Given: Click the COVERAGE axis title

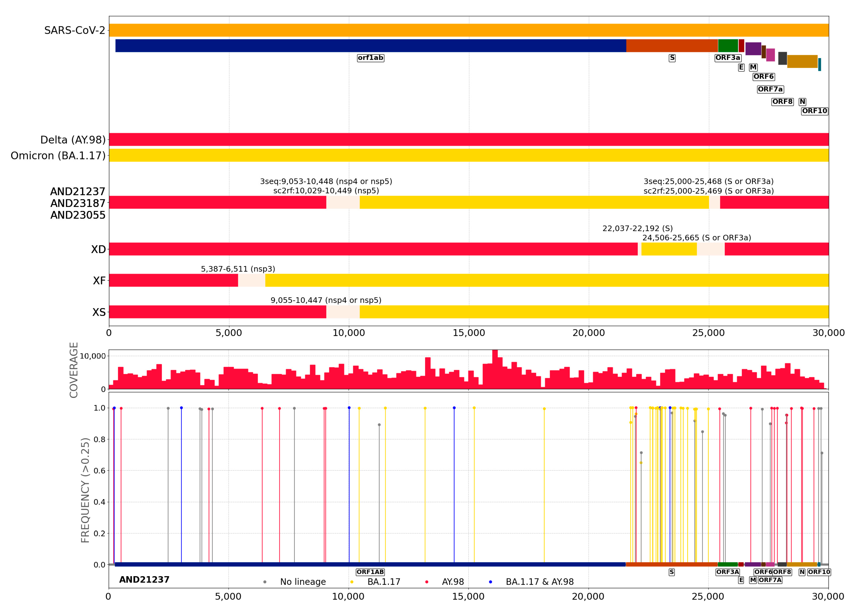Looking at the screenshot, I should click(74, 370).
